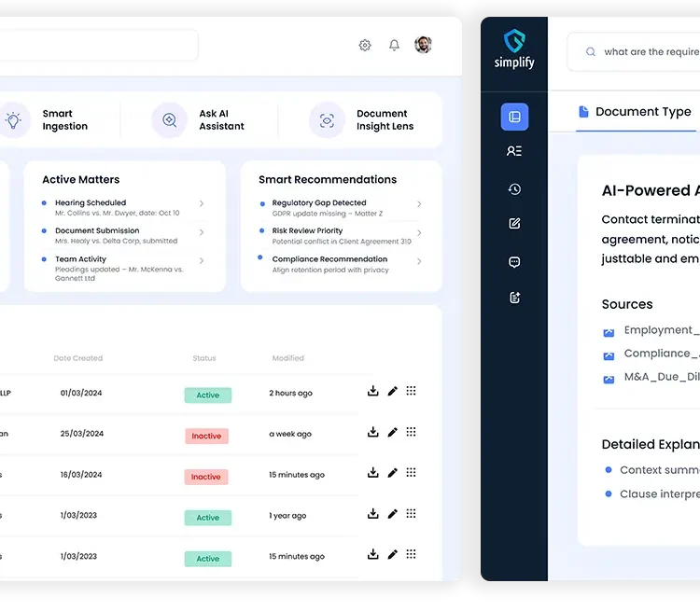Click the empty search bar in dashboard header
This screenshot has height=611, width=700.
[99, 45]
